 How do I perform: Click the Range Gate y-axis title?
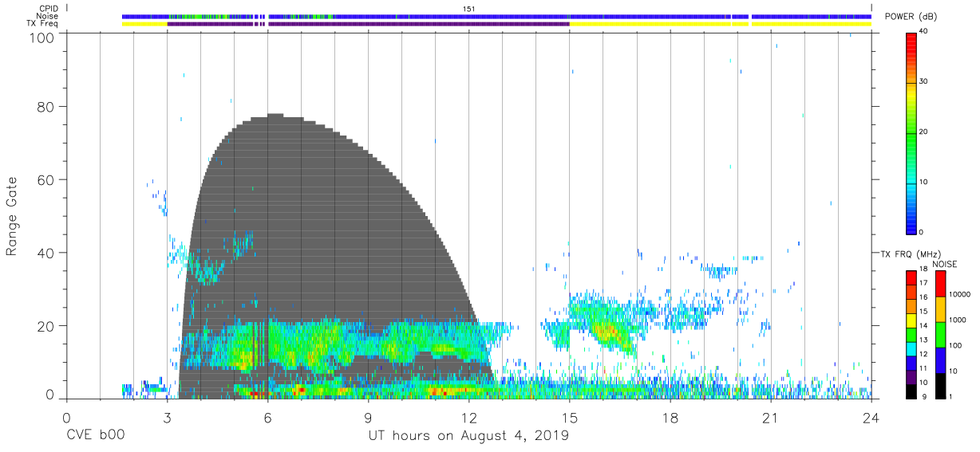coord(13,216)
